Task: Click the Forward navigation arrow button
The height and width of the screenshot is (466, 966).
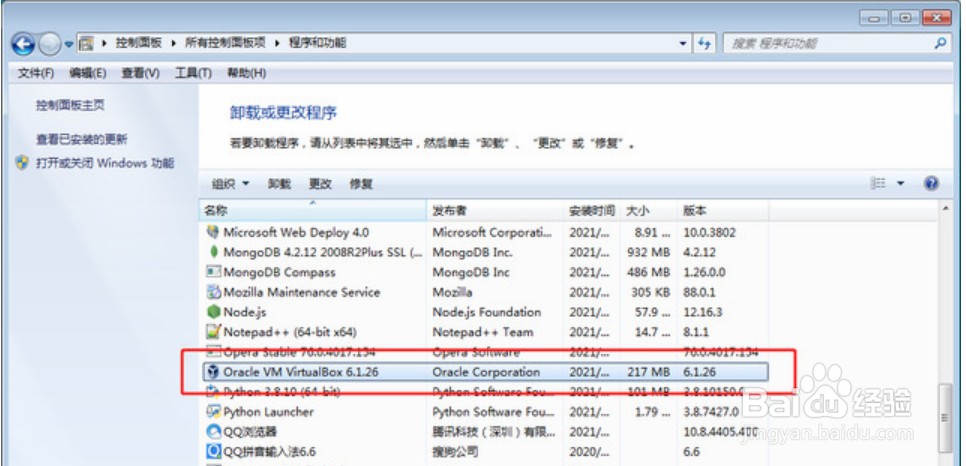Action: click(x=49, y=44)
